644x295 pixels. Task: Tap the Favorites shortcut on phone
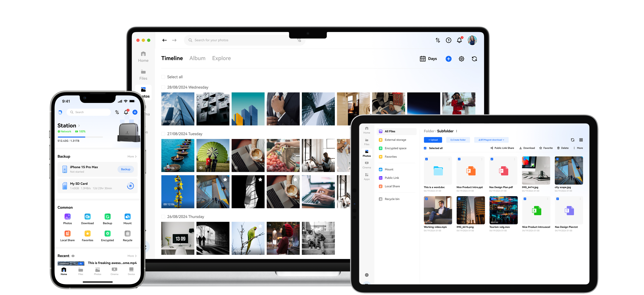point(88,236)
